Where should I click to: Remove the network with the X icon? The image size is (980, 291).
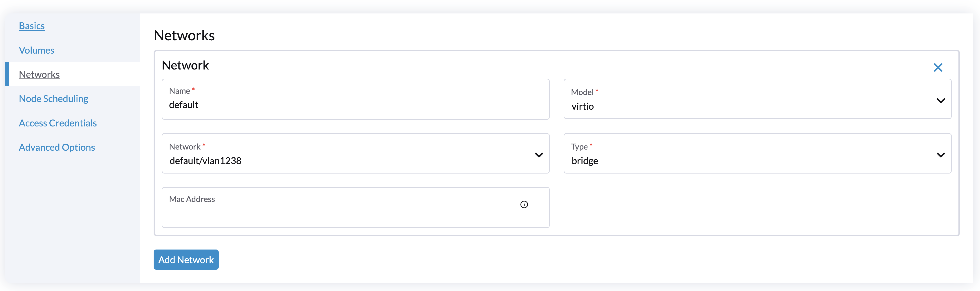(938, 68)
